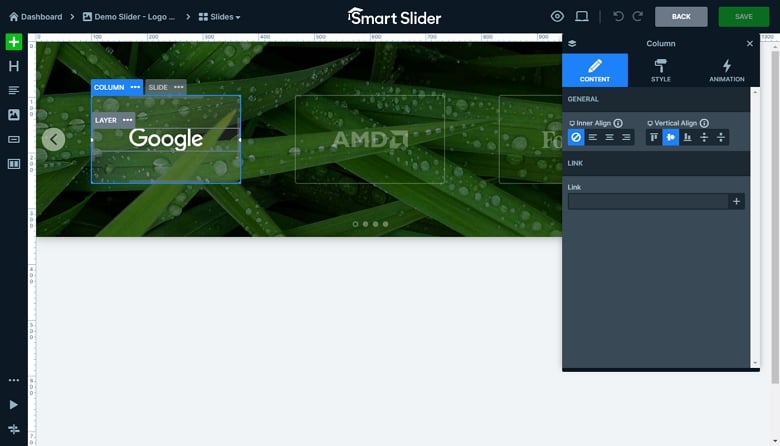
Task: Add a Heading layer from sidebar
Action: pyautogui.click(x=14, y=66)
